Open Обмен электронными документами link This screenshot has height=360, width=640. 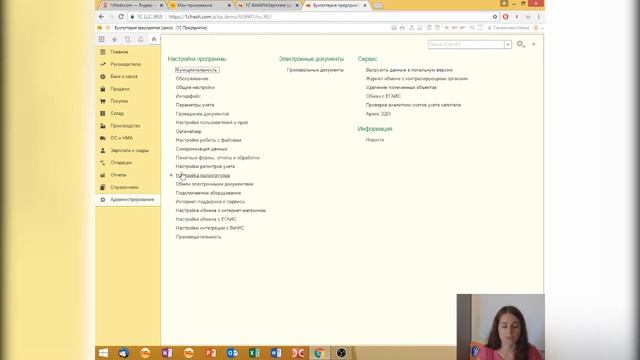215,184
